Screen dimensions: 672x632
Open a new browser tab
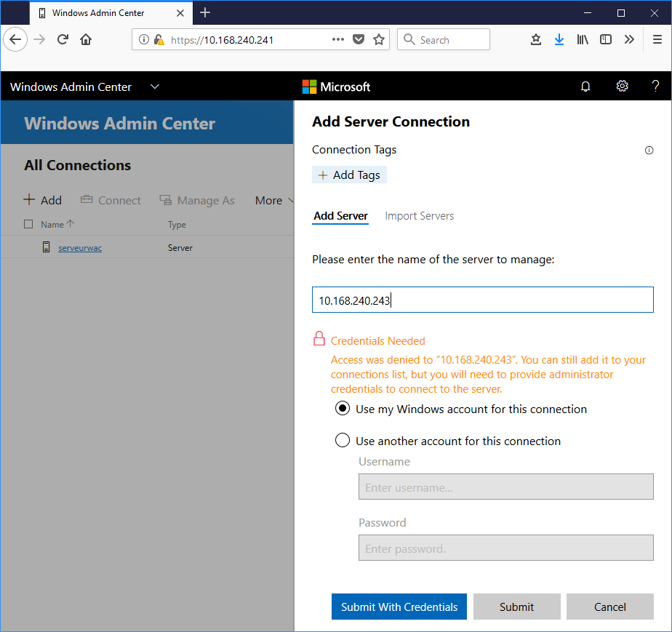205,13
